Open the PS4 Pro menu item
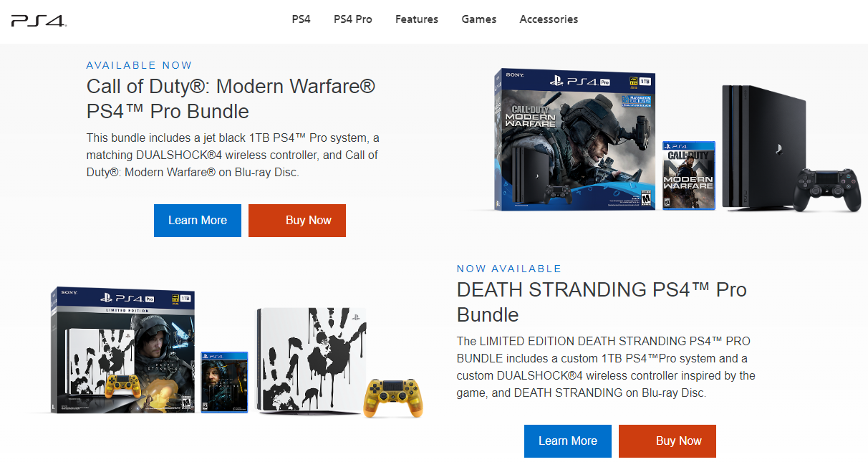 tap(353, 19)
